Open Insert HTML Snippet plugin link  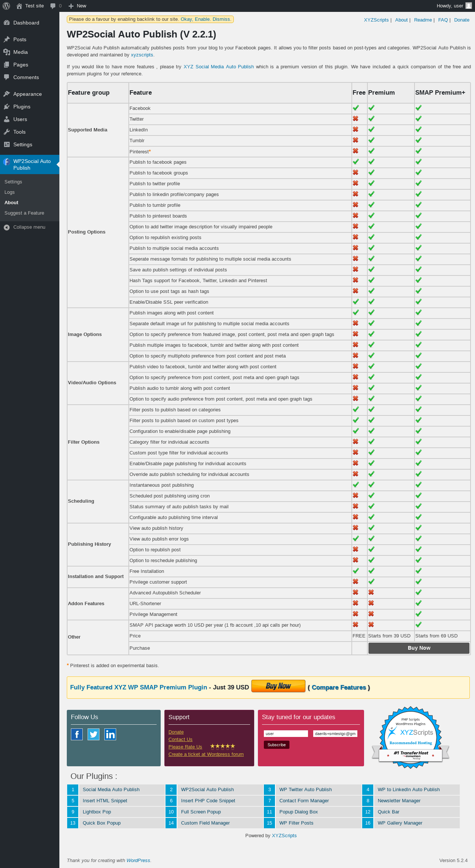[x=105, y=801]
